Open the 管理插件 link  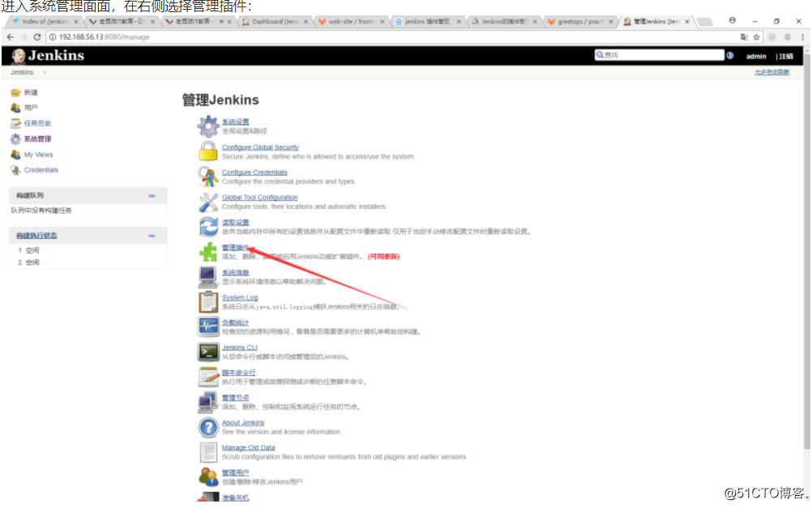pos(235,248)
